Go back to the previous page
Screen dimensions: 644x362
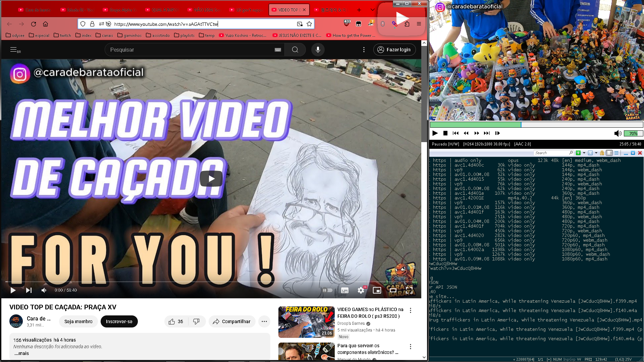pyautogui.click(x=9, y=24)
